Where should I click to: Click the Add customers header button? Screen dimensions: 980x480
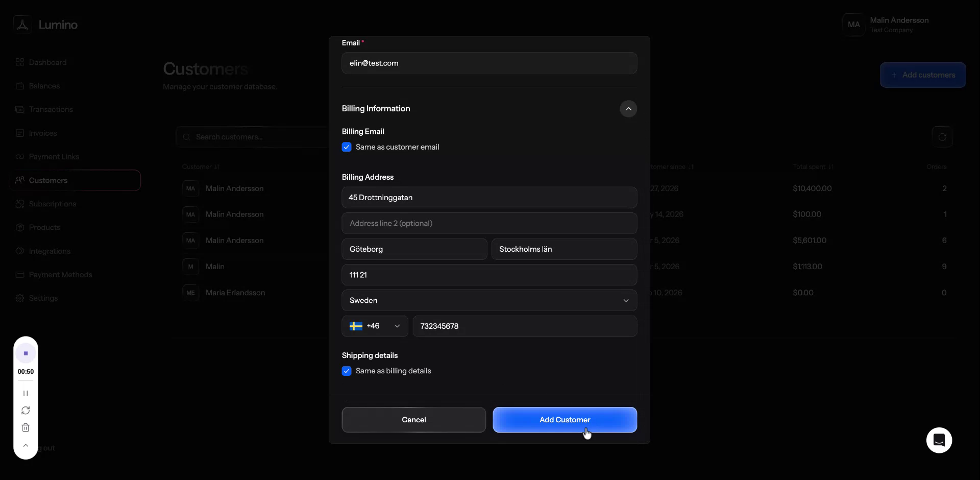click(923, 75)
